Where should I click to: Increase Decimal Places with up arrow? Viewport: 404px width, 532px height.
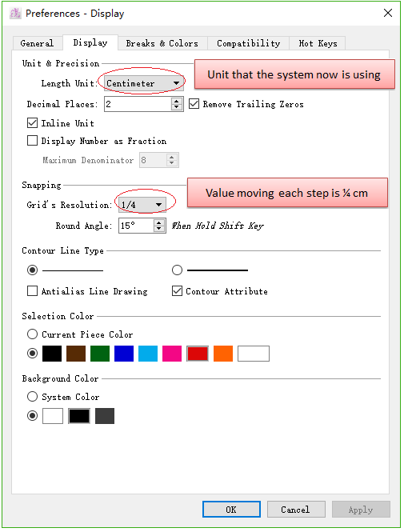pos(176,101)
